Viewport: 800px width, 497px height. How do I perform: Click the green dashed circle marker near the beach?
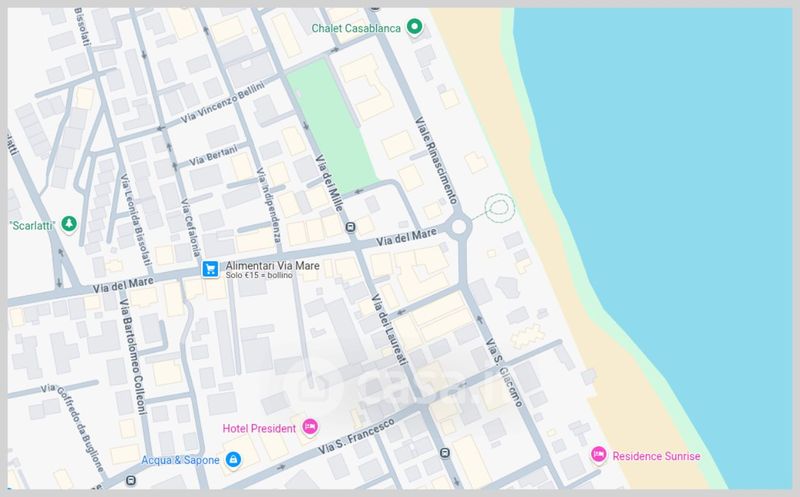[x=498, y=208]
